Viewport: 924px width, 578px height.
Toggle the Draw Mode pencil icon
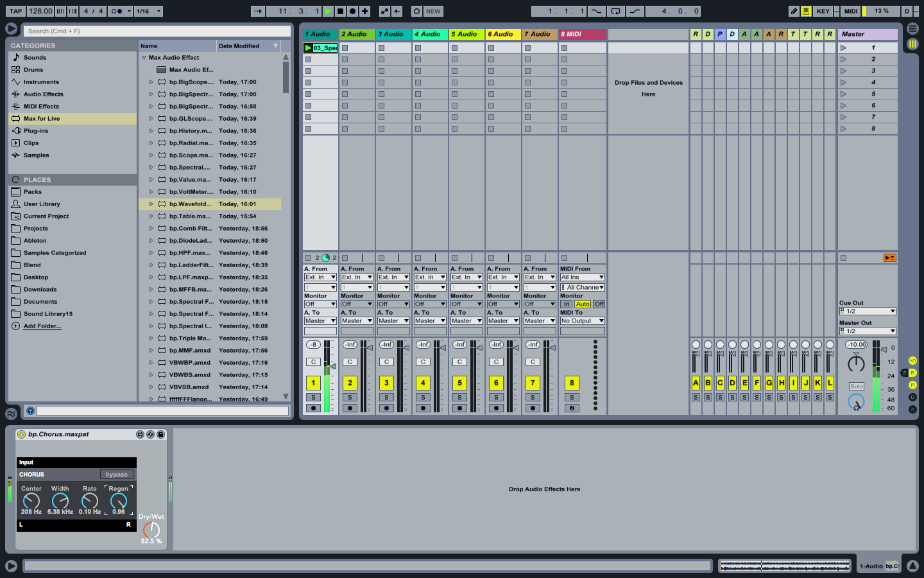coord(794,11)
